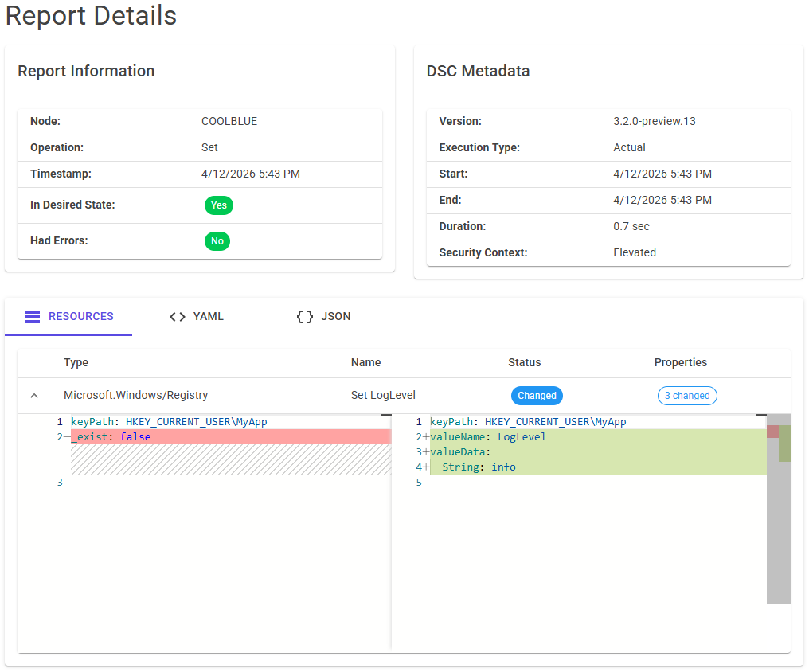Click the 'Yes' badge for In Desired State
The image size is (809, 672).
(218, 205)
